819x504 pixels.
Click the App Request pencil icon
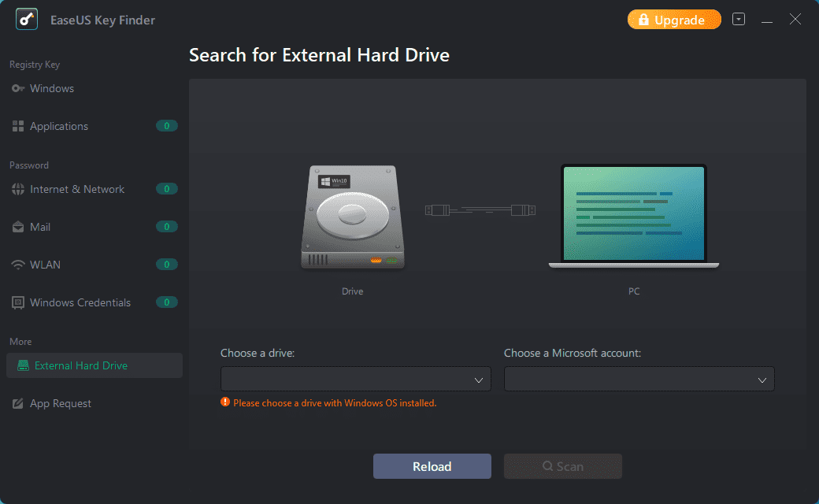coord(18,403)
